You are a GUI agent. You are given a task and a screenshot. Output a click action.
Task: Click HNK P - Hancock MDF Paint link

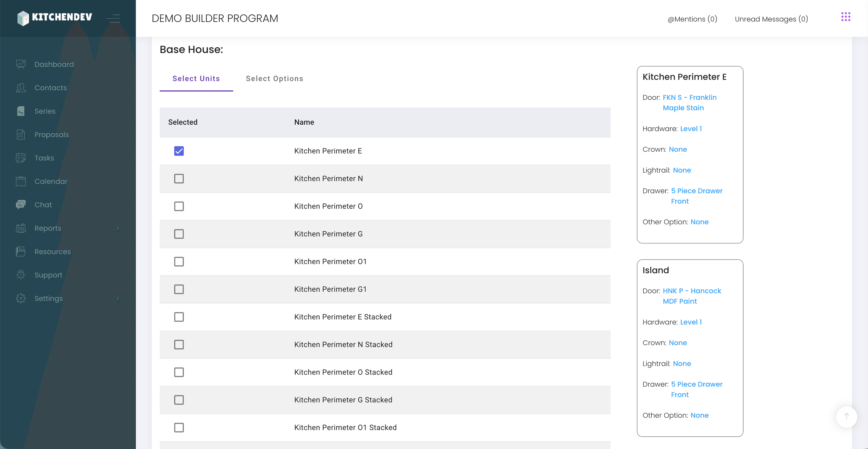click(692, 296)
